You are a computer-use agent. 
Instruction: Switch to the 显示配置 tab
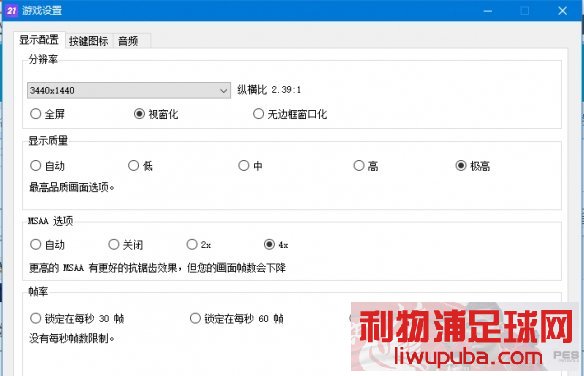[x=39, y=39]
